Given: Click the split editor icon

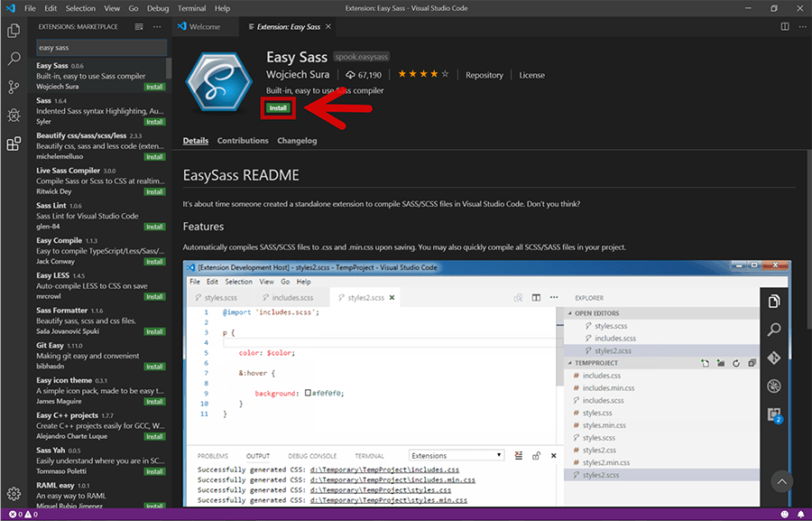Looking at the screenshot, I should 785,26.
